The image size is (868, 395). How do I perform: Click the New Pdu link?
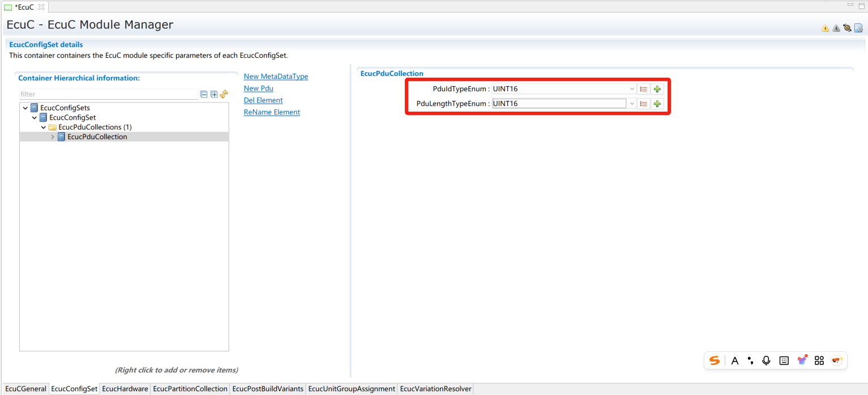tap(258, 88)
